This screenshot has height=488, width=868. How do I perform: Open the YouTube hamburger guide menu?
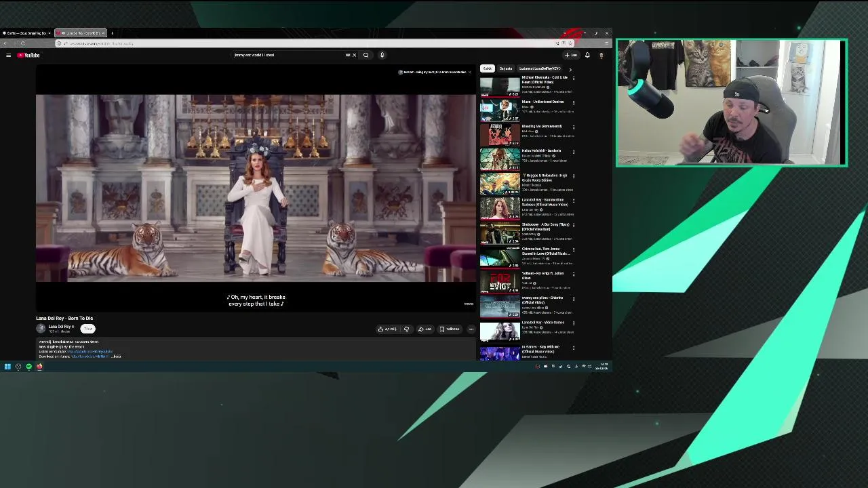pos(8,55)
